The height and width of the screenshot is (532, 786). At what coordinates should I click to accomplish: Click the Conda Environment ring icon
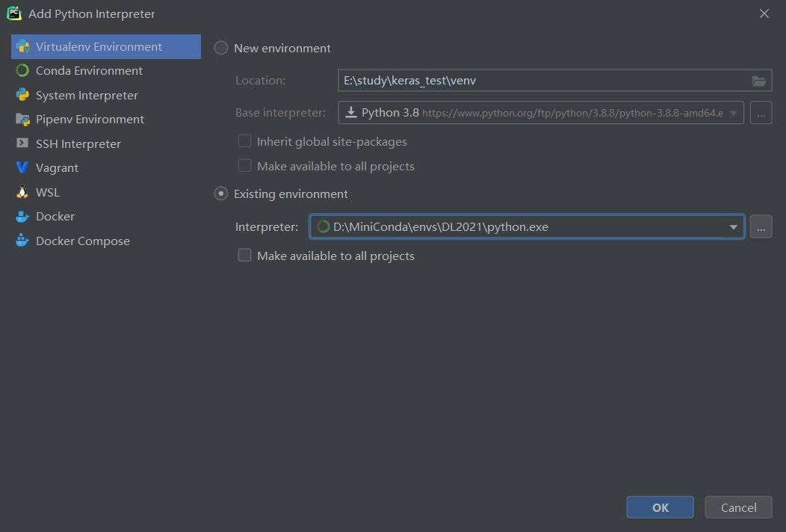coord(22,71)
